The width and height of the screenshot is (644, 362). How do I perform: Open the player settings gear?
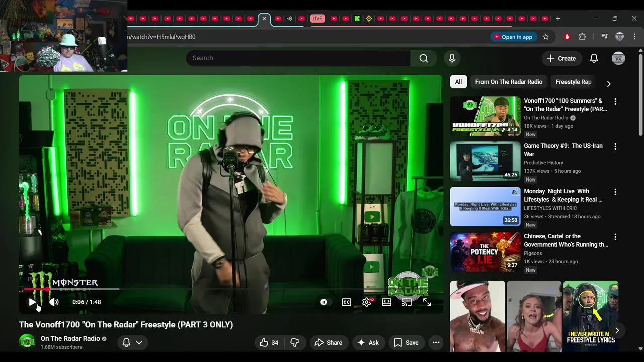tap(367, 302)
